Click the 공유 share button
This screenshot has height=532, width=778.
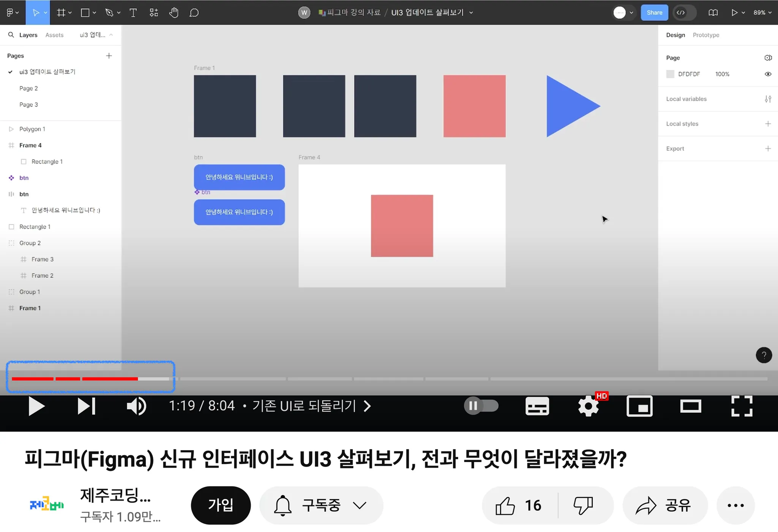click(665, 505)
